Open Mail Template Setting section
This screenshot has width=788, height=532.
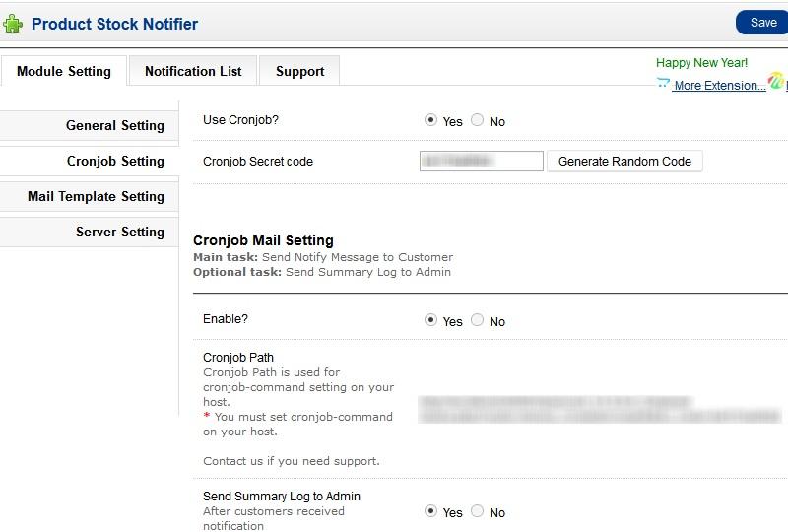pos(96,196)
